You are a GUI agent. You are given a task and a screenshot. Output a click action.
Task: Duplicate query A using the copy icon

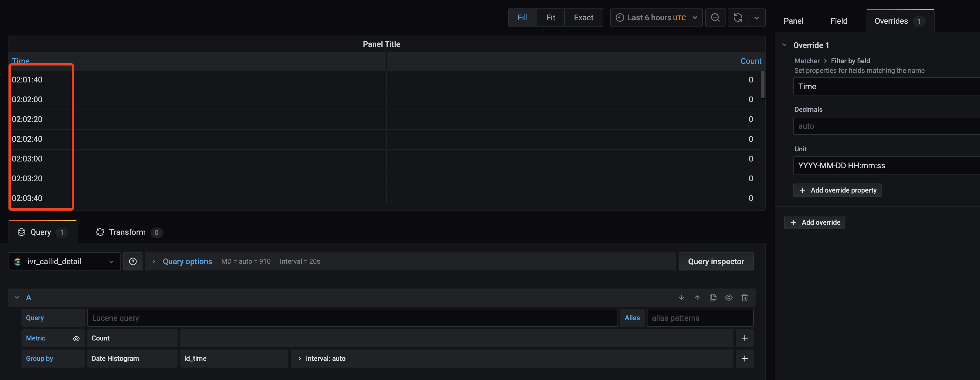(x=713, y=298)
